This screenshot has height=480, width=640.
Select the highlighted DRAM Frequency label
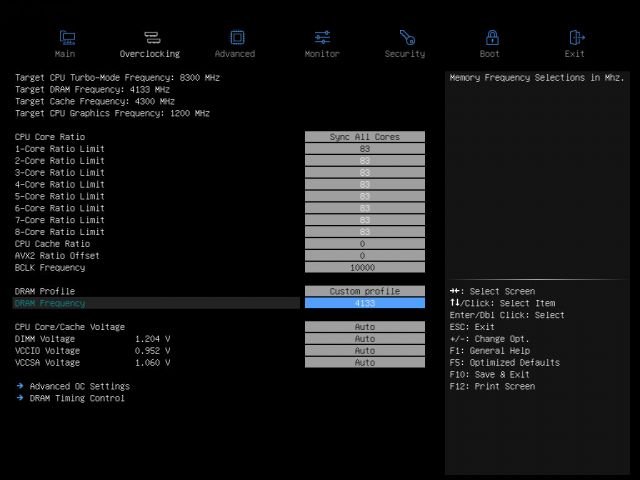(50, 303)
